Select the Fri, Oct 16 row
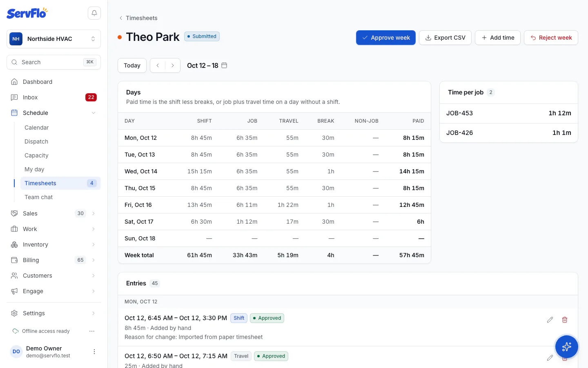 click(x=274, y=205)
